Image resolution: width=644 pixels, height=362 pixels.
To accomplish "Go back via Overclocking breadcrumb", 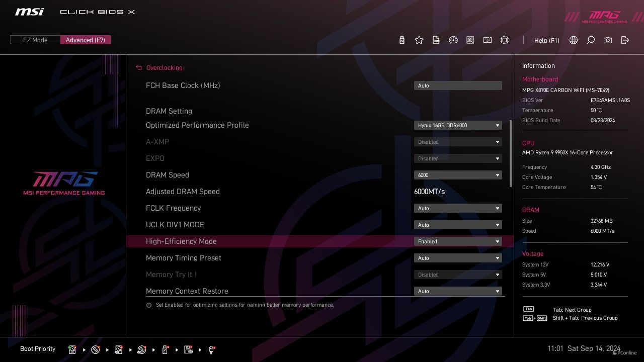I will pyautogui.click(x=159, y=68).
